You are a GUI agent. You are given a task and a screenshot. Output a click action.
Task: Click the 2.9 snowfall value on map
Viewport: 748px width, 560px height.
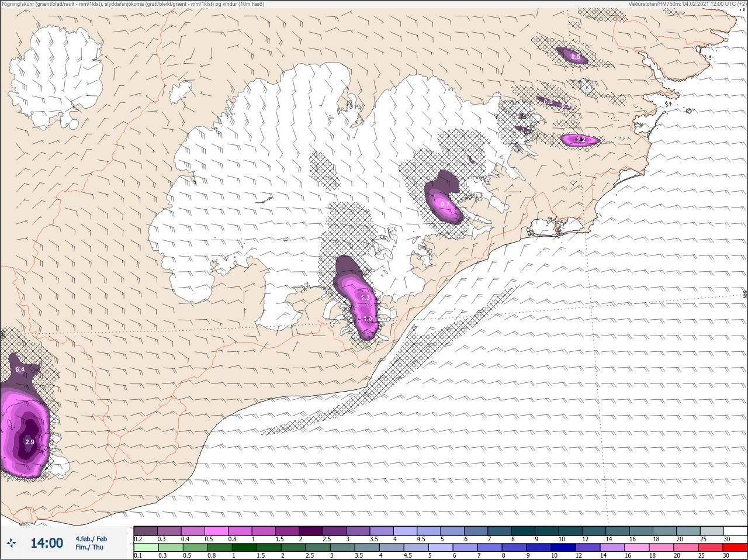(29, 442)
